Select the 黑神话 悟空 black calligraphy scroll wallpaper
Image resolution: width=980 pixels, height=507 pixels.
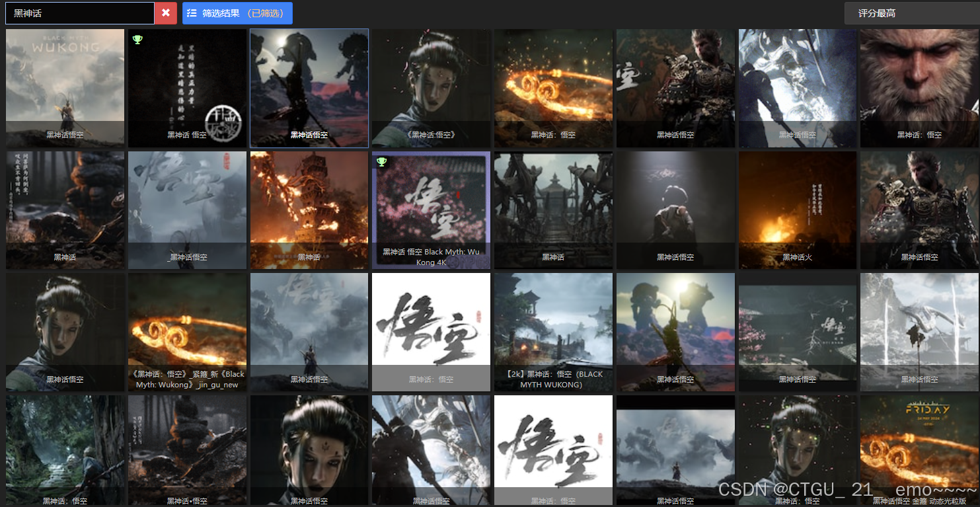coord(187,88)
